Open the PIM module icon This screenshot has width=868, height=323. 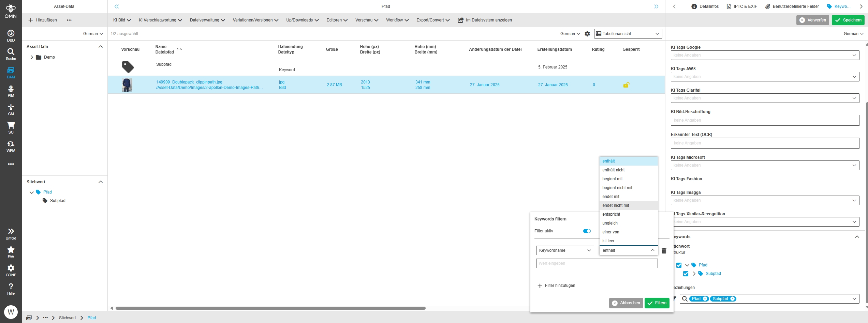point(11,91)
